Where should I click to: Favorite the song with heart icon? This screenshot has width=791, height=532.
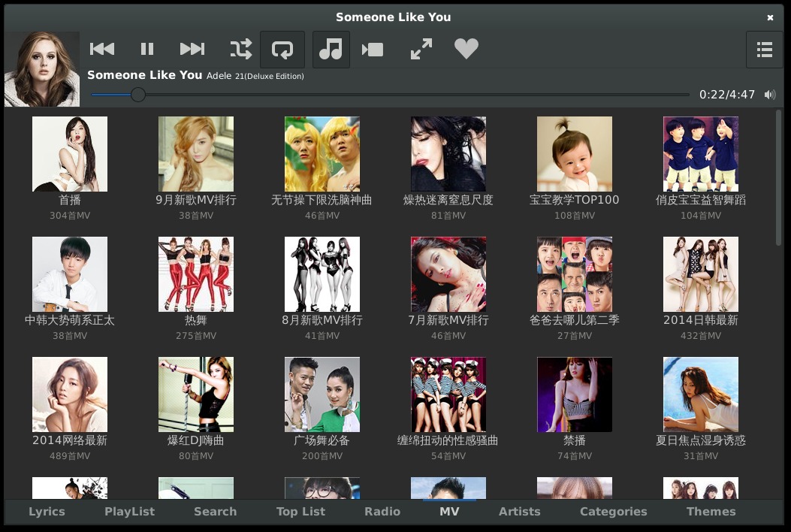coord(466,49)
